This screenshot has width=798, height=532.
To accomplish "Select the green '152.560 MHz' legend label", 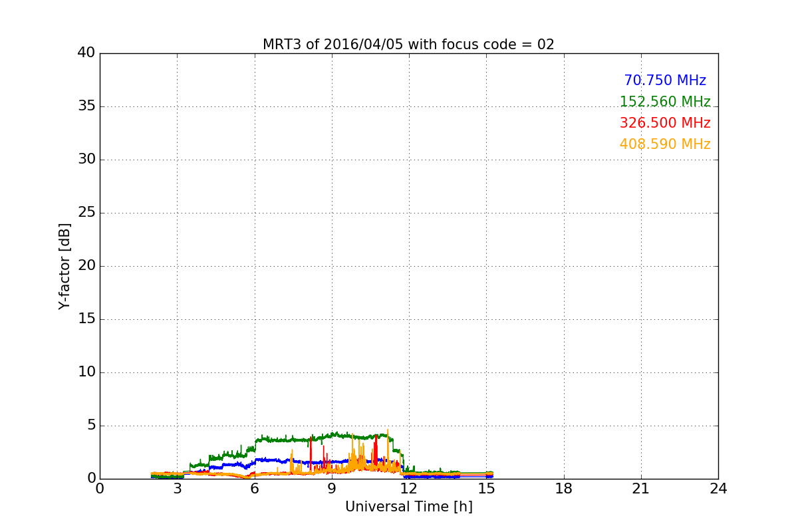I will [665, 102].
